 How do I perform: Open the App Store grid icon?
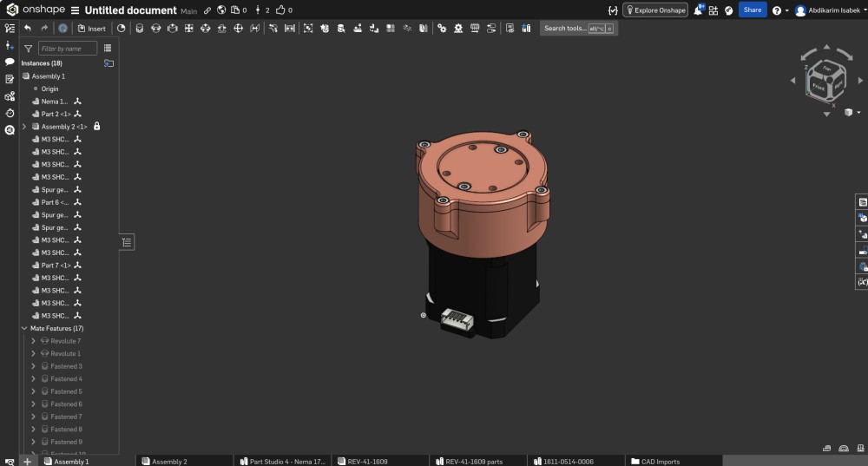[713, 10]
